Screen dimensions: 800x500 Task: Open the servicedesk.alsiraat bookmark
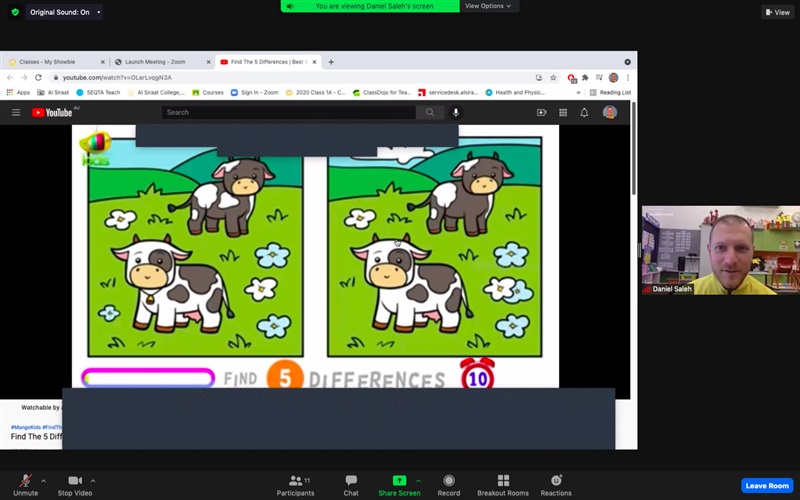pyautogui.click(x=448, y=92)
